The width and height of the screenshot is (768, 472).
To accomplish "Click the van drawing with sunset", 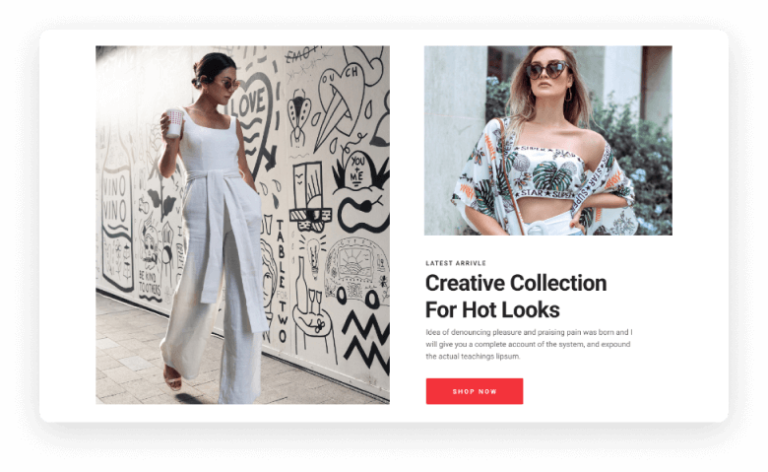I will tap(358, 272).
